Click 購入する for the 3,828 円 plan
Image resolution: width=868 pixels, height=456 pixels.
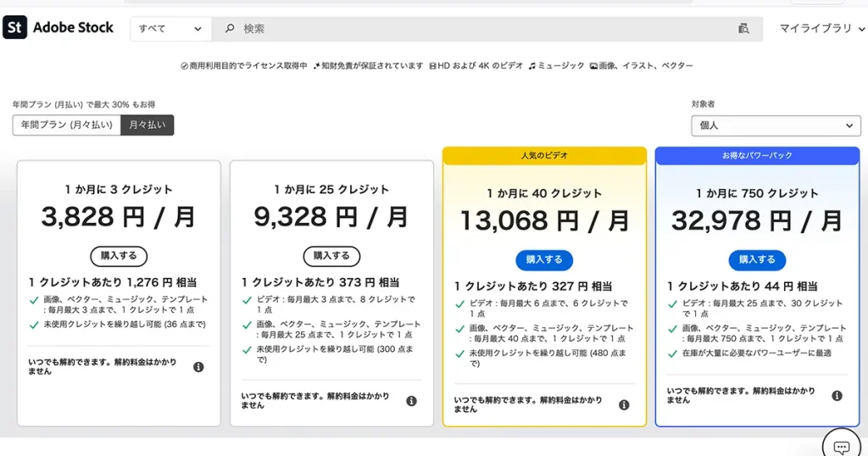(119, 255)
